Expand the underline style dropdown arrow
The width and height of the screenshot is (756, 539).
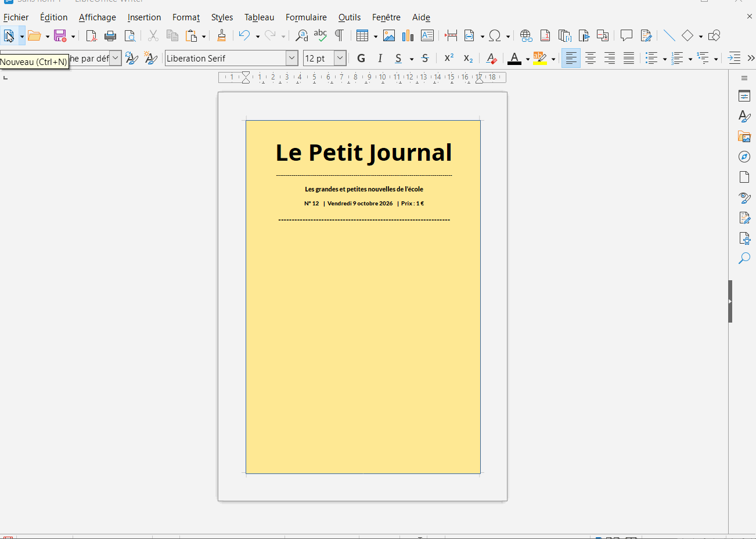[x=412, y=59]
